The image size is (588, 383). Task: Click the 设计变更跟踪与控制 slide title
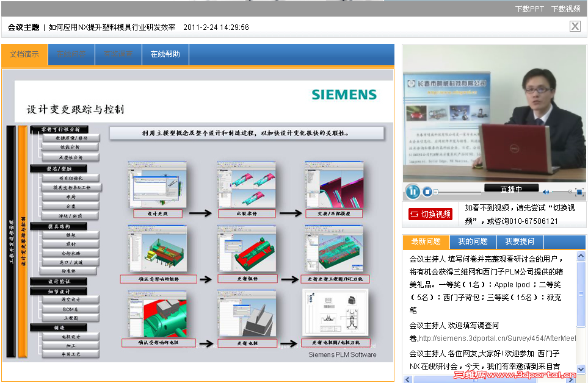point(75,109)
